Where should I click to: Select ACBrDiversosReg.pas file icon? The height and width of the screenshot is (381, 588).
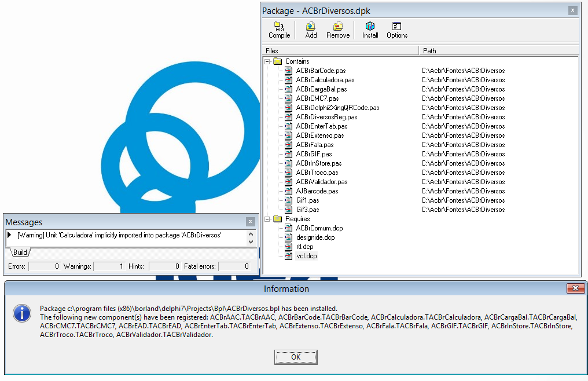click(x=288, y=117)
